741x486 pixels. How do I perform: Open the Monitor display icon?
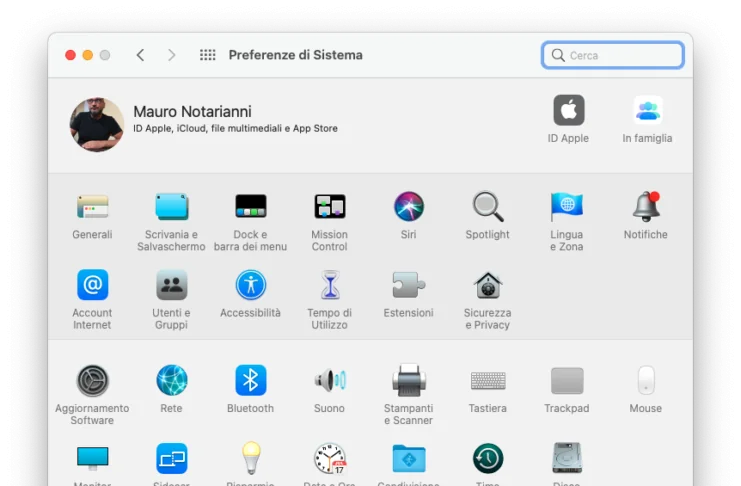(92, 459)
